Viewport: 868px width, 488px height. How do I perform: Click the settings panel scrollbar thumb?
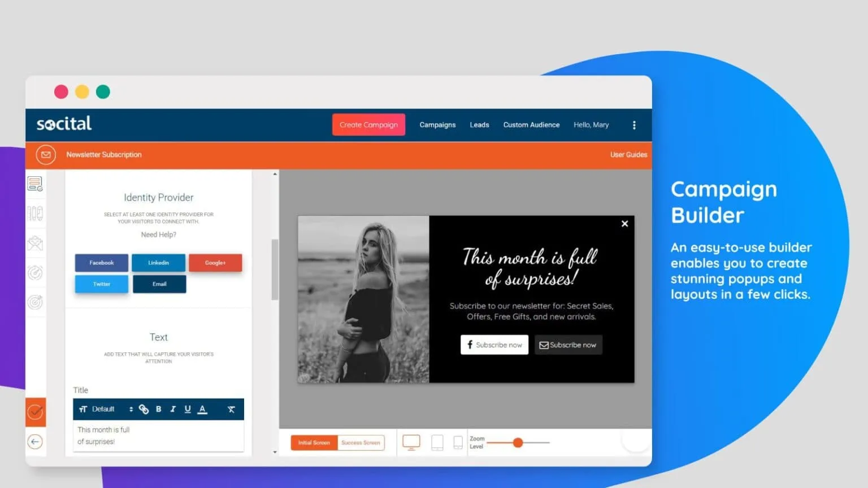[275, 270]
